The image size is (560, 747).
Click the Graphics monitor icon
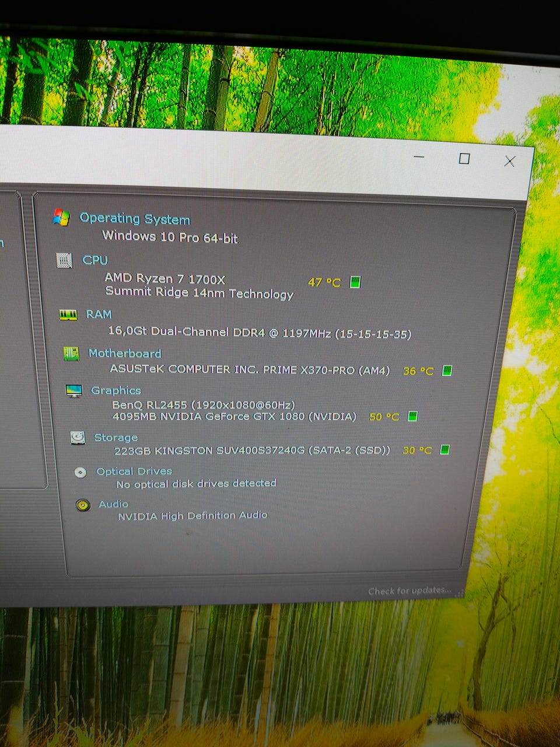tap(74, 391)
